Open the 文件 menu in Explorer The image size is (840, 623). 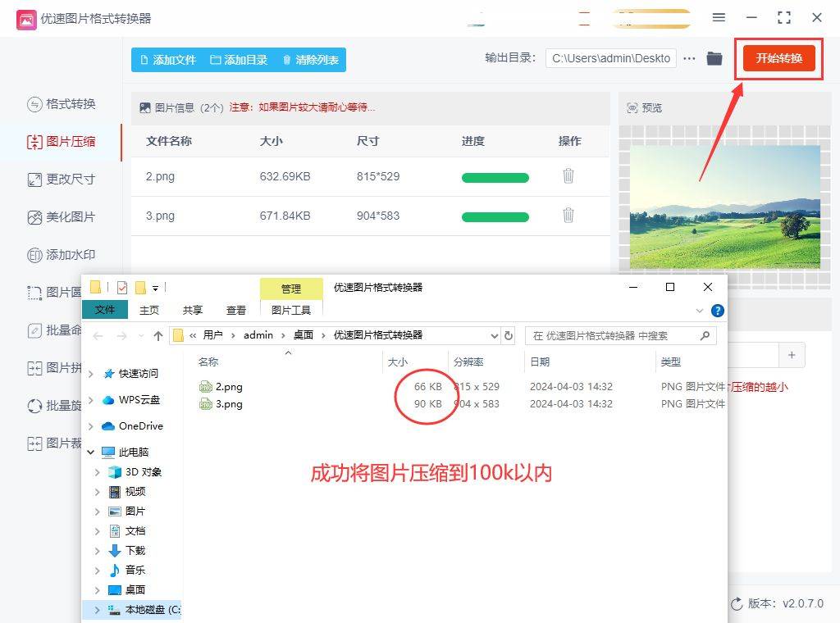[x=105, y=310]
